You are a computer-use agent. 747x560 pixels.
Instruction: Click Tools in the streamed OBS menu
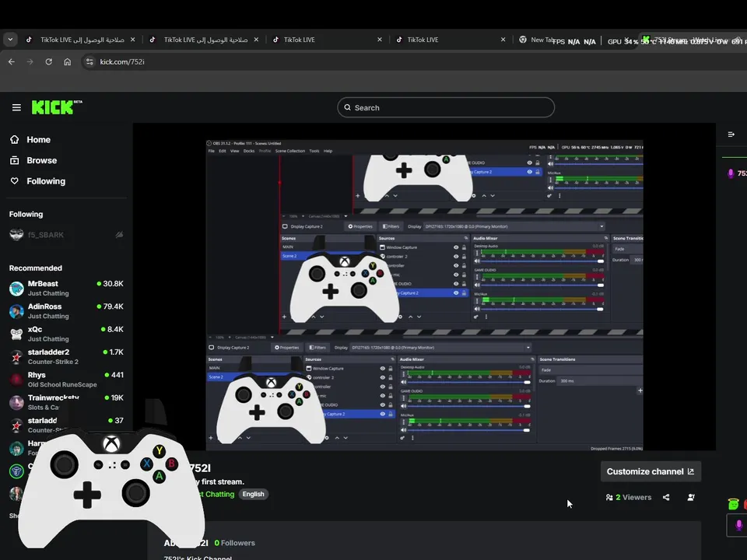point(314,151)
